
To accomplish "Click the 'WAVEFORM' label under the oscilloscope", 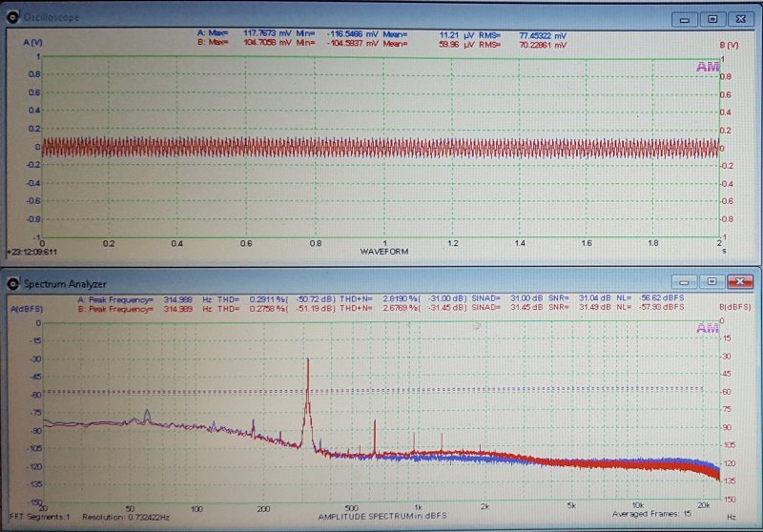I will pyautogui.click(x=384, y=252).
